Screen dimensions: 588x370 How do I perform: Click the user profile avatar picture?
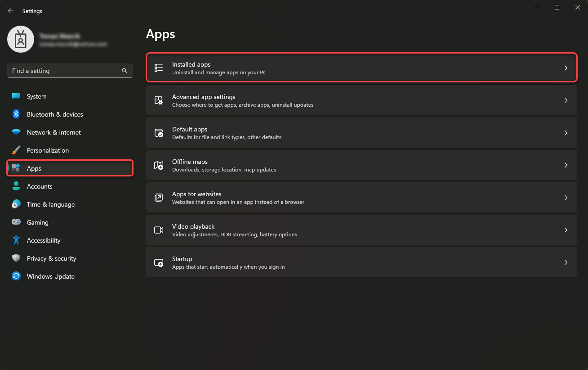(x=21, y=39)
